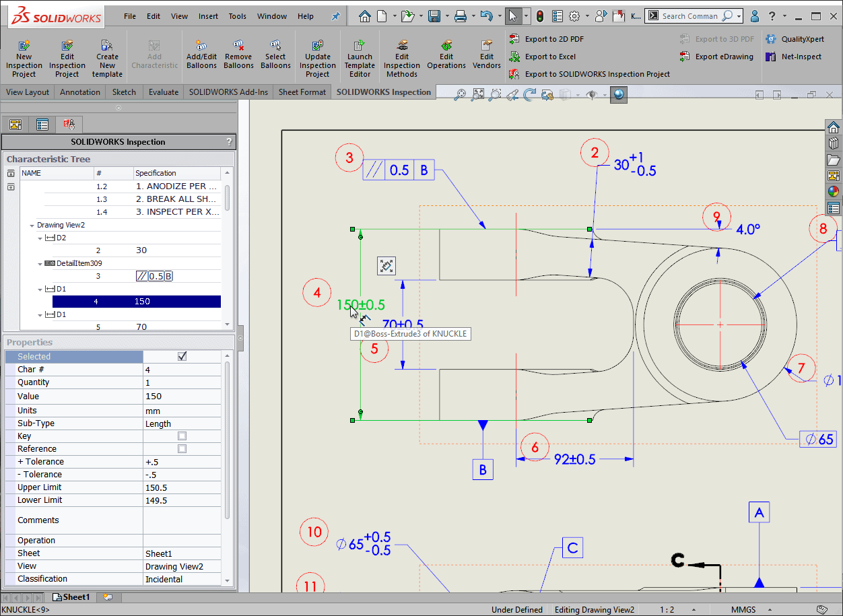Image resolution: width=843 pixels, height=616 pixels.
Task: Click the Edit Vendors icon
Action: [486, 46]
